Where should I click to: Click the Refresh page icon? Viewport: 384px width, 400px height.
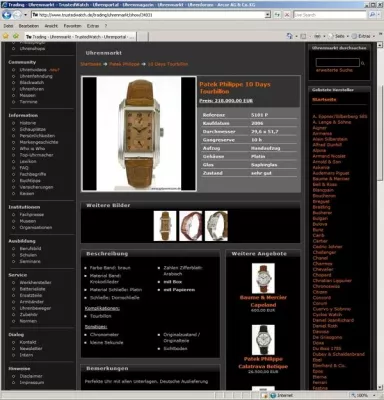coord(277,15)
